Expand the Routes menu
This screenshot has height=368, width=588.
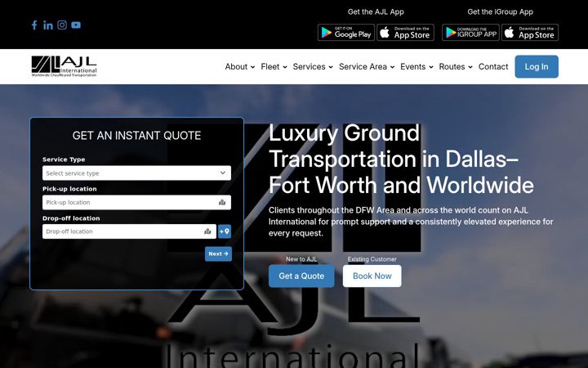coord(456,67)
